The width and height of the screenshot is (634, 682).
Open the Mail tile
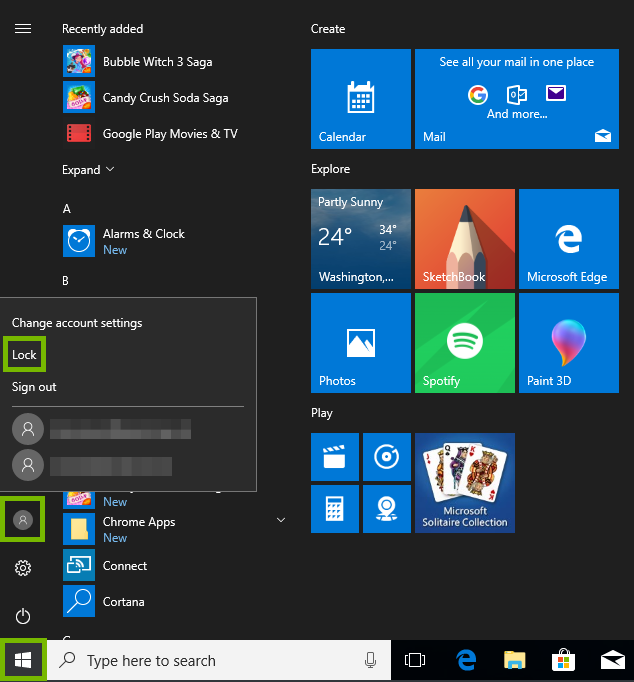[517, 99]
